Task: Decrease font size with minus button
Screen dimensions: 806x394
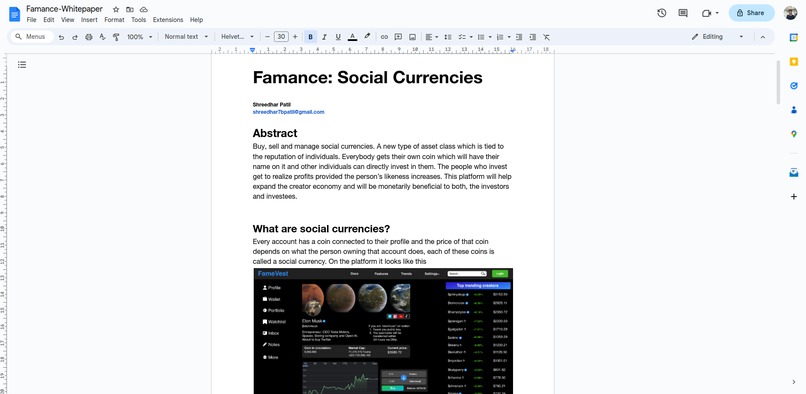Action: click(x=267, y=37)
